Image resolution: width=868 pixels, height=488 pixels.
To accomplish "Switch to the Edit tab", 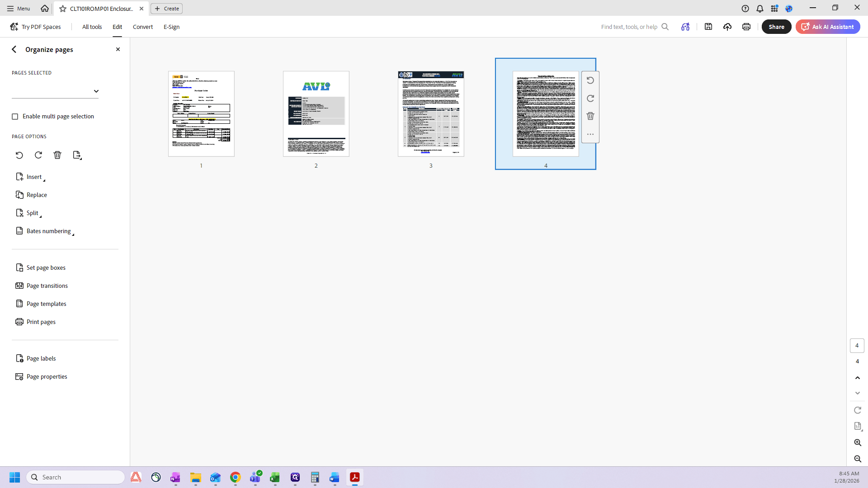I will coord(117,27).
